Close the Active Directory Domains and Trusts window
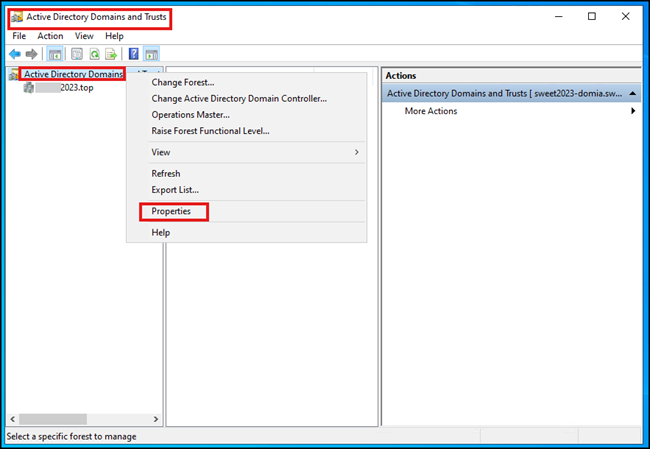This screenshot has height=449, width=650. tap(626, 17)
